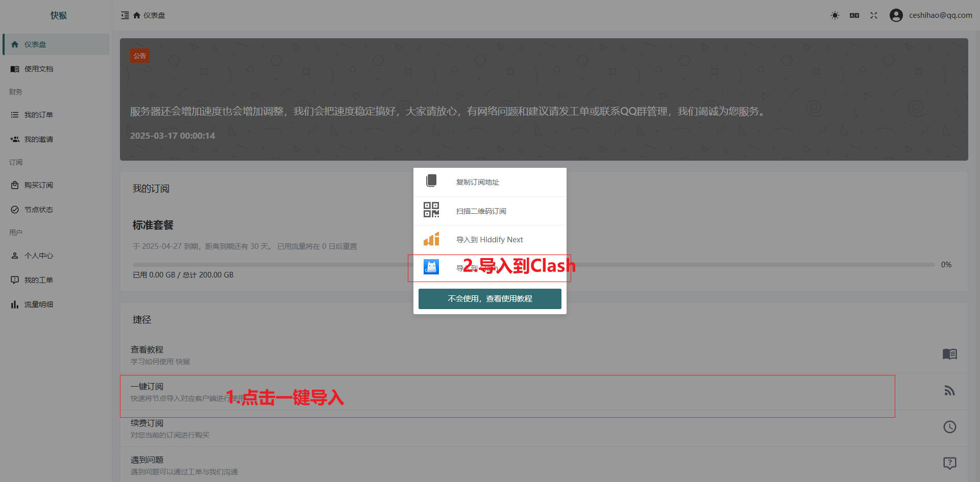Click the 公告 badge on banner
The height and width of the screenshot is (482, 980).
coord(140,56)
